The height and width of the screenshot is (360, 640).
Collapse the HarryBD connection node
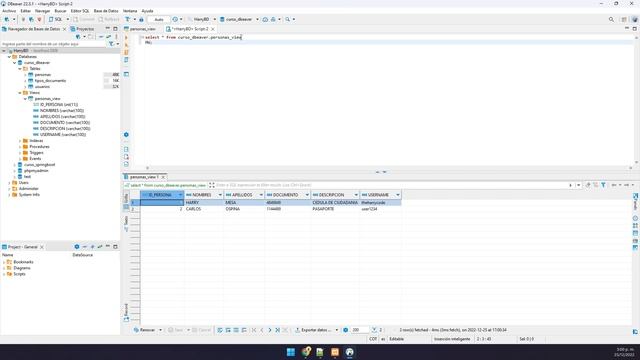pos(4,51)
